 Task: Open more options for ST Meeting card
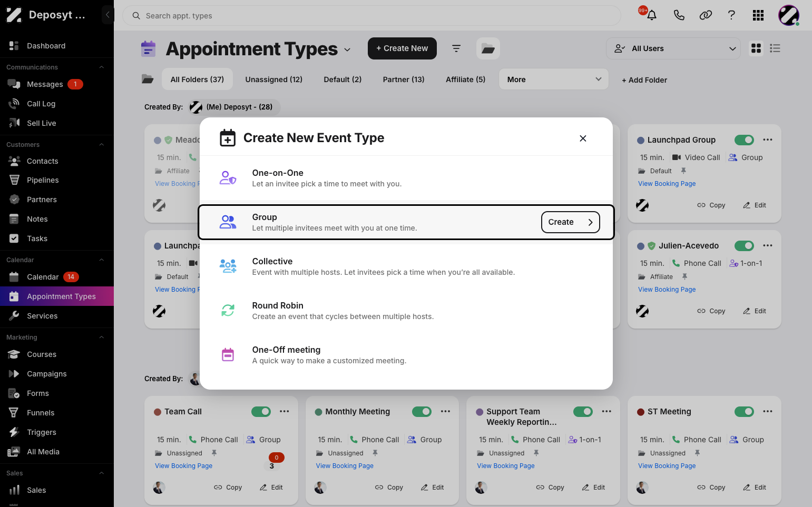pyautogui.click(x=768, y=412)
